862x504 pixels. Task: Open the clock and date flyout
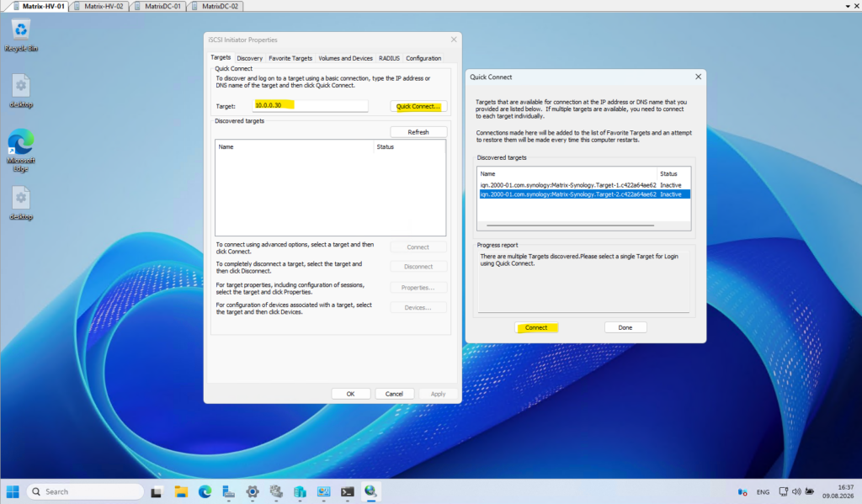[838, 491]
